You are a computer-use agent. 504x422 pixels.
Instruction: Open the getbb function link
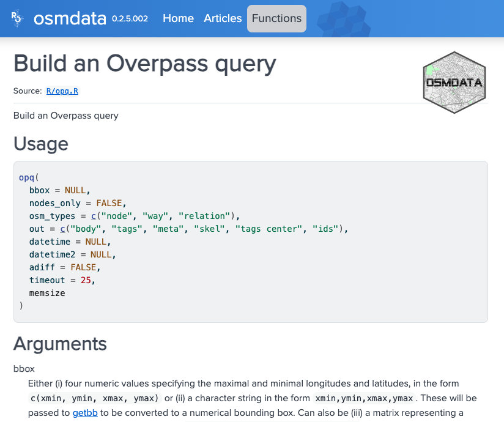point(84,413)
